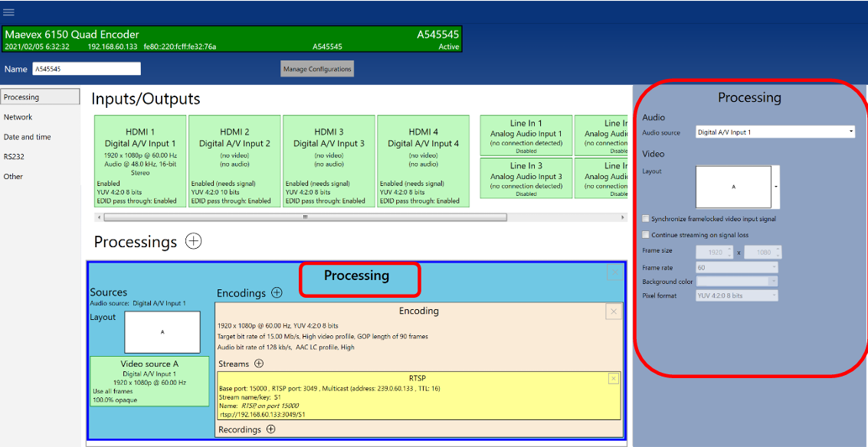
Task: Select the Line In 1 analog audio card
Action: coord(526,135)
